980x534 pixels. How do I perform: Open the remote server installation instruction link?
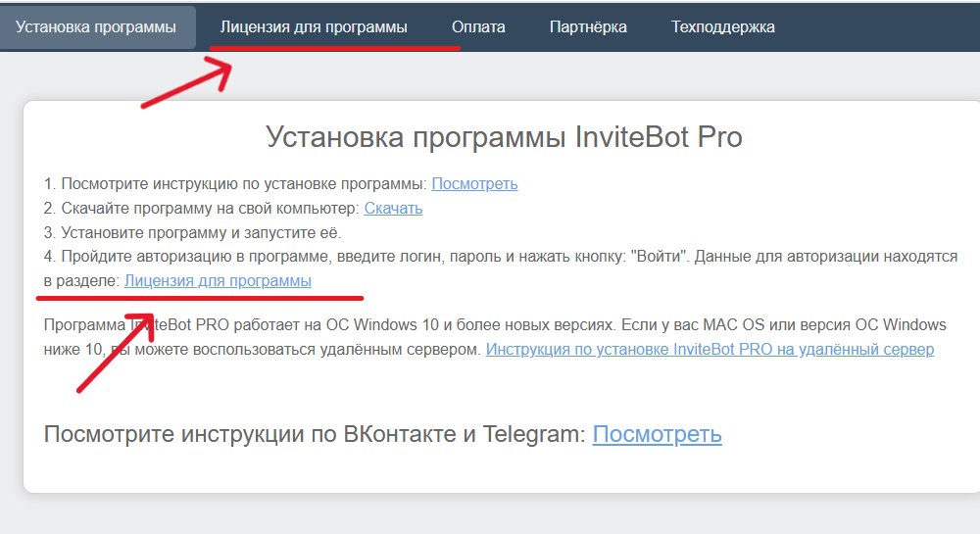[710, 349]
